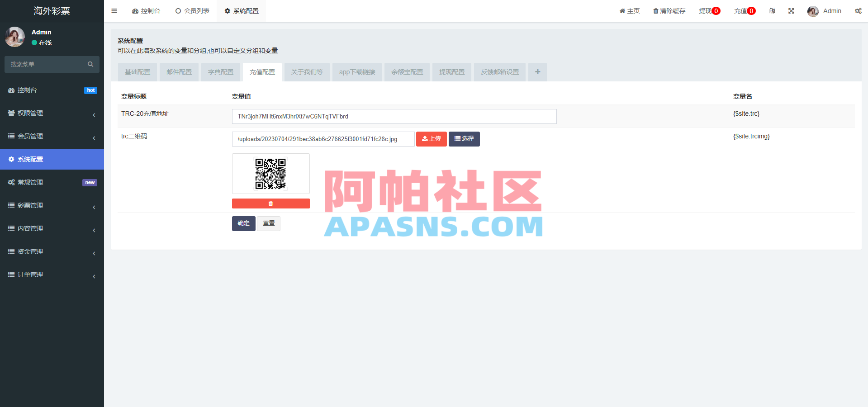
Task: Click the 重置 reset button
Action: point(268,223)
